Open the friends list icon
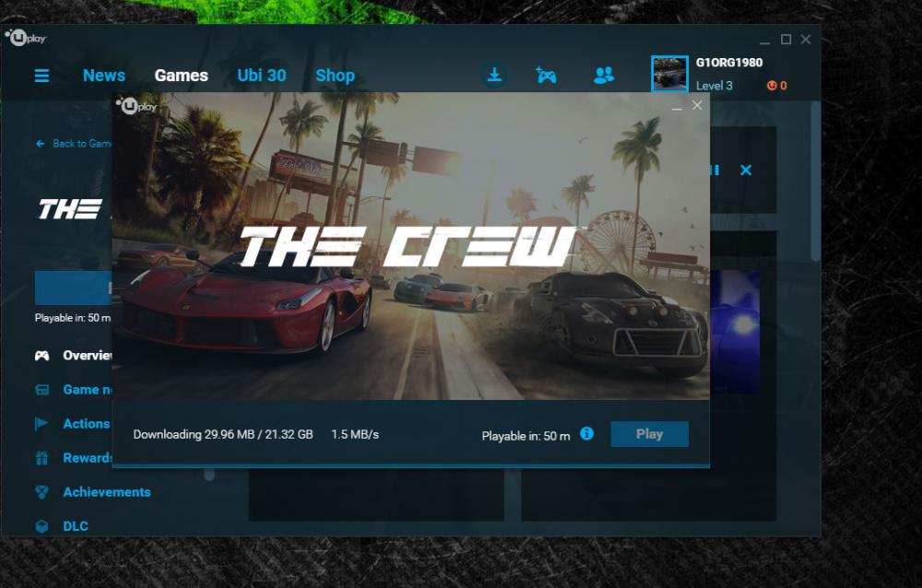Viewport: 922px width, 588px height. click(x=604, y=76)
